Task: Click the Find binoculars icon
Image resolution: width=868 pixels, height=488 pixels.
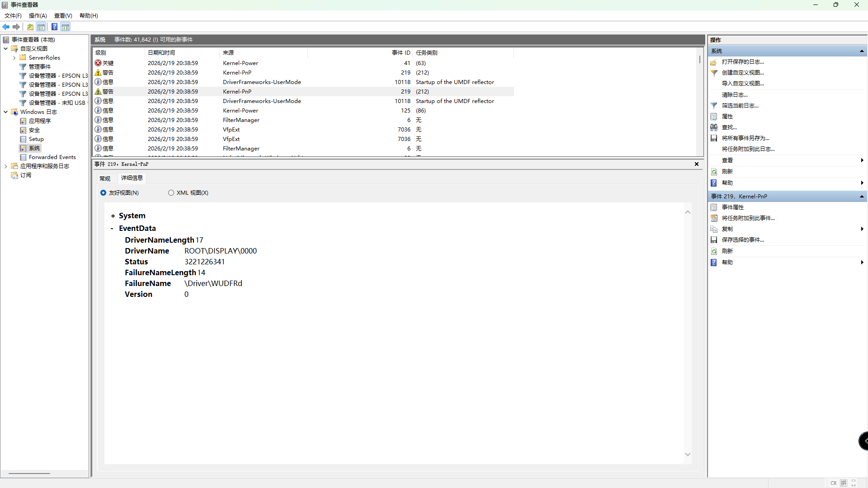Action: click(714, 127)
